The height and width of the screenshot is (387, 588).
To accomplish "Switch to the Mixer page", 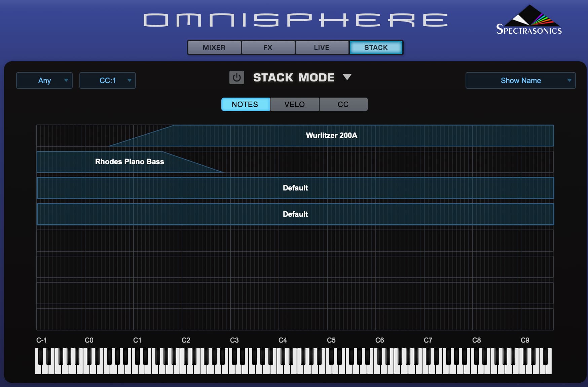I will click(x=214, y=47).
